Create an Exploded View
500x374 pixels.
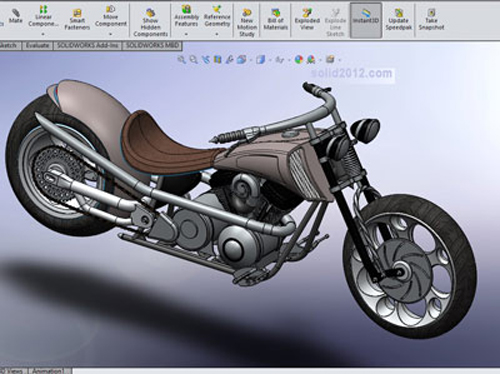click(307, 19)
